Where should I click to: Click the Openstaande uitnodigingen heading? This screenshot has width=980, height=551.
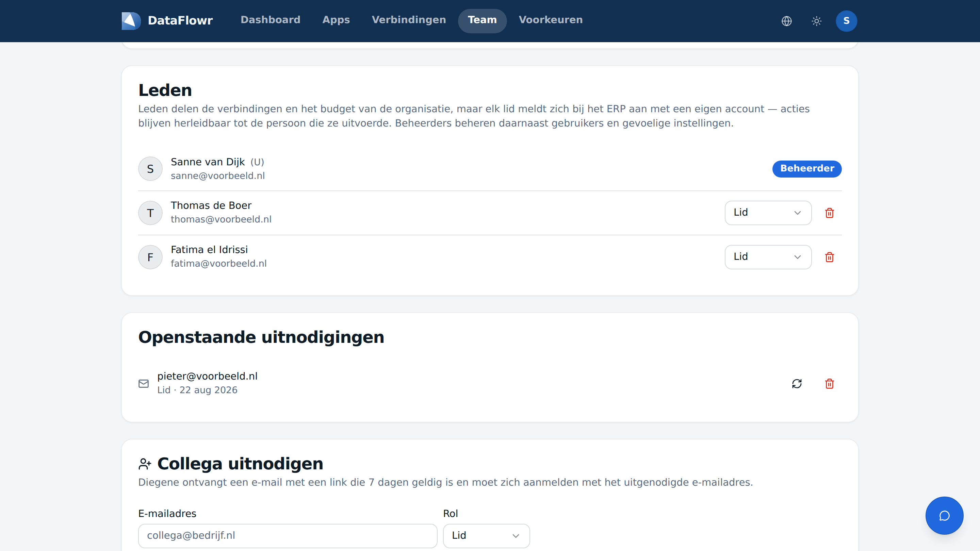click(261, 338)
